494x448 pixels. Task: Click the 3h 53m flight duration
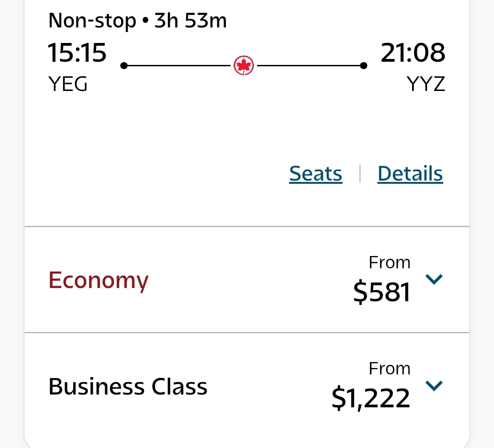(190, 21)
